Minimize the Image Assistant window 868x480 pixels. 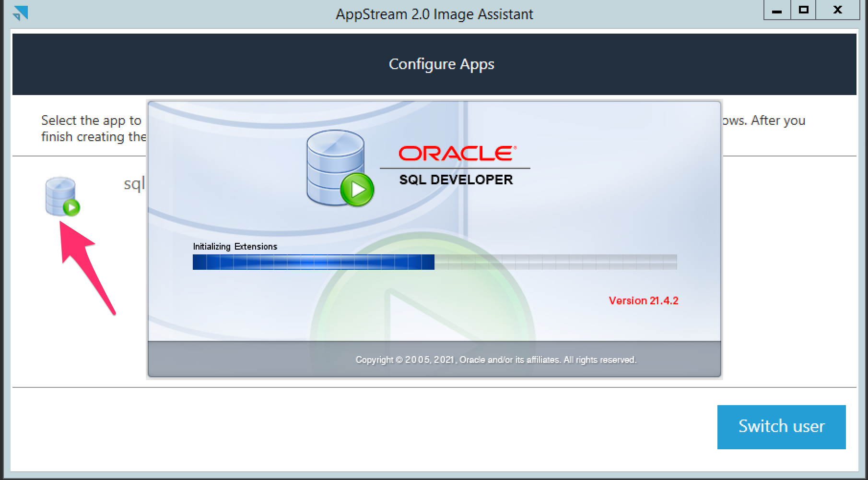coord(777,10)
